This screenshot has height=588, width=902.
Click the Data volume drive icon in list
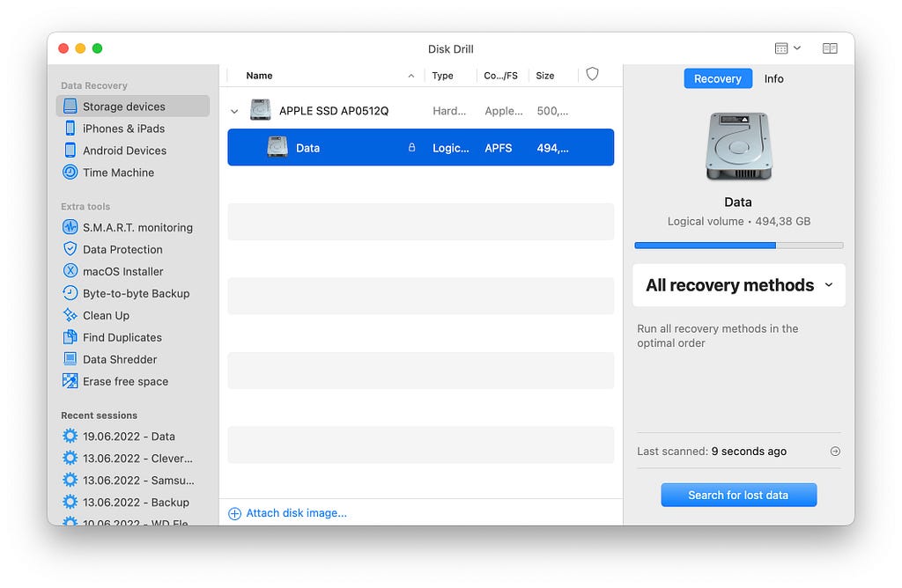(277, 147)
